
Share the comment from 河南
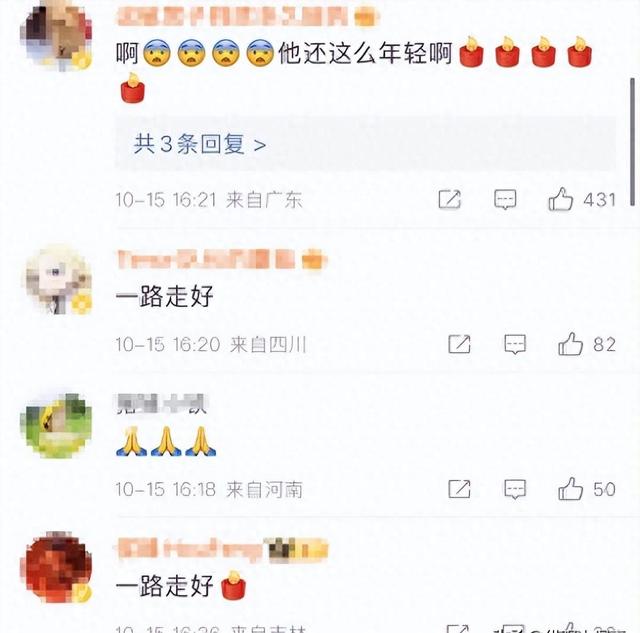coord(460,489)
